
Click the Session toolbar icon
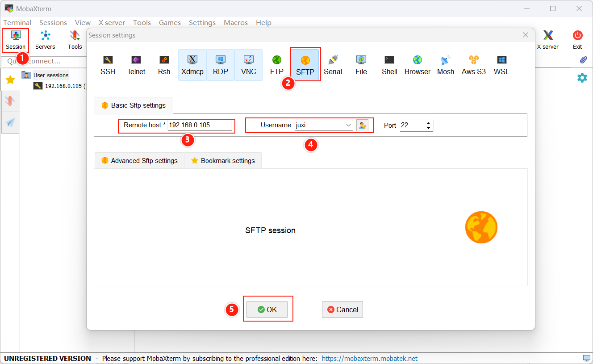(x=16, y=40)
